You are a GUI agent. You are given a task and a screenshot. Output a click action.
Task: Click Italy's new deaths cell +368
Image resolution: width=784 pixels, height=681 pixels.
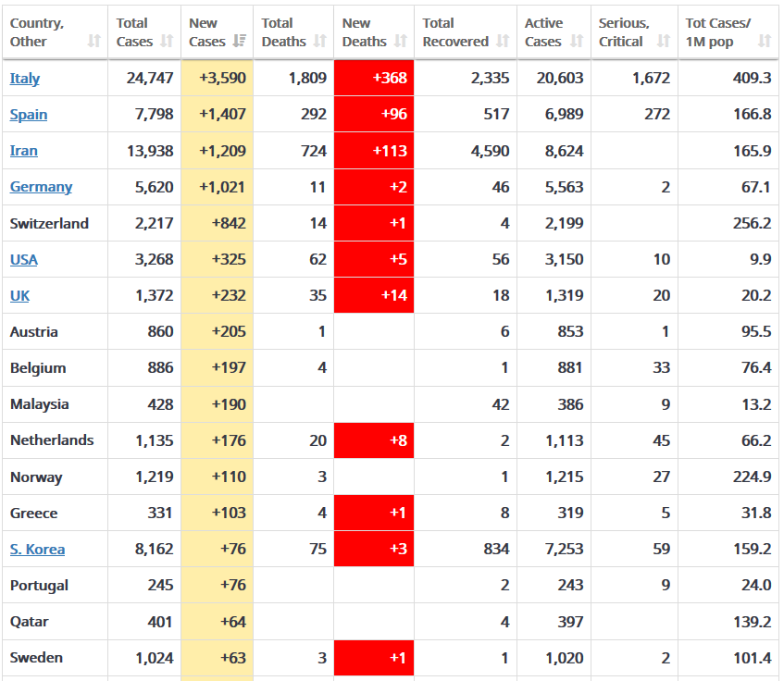374,78
